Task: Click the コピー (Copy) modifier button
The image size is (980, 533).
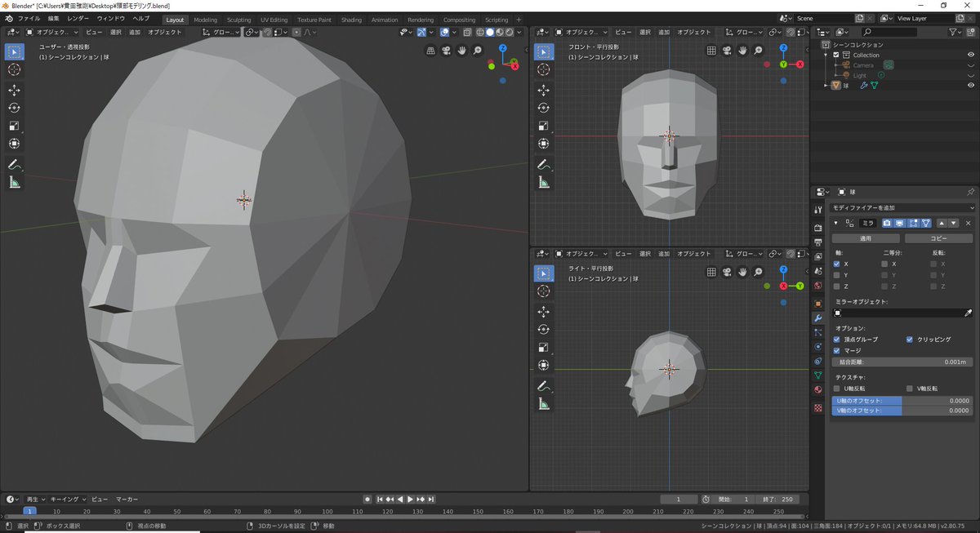Action: pos(938,238)
